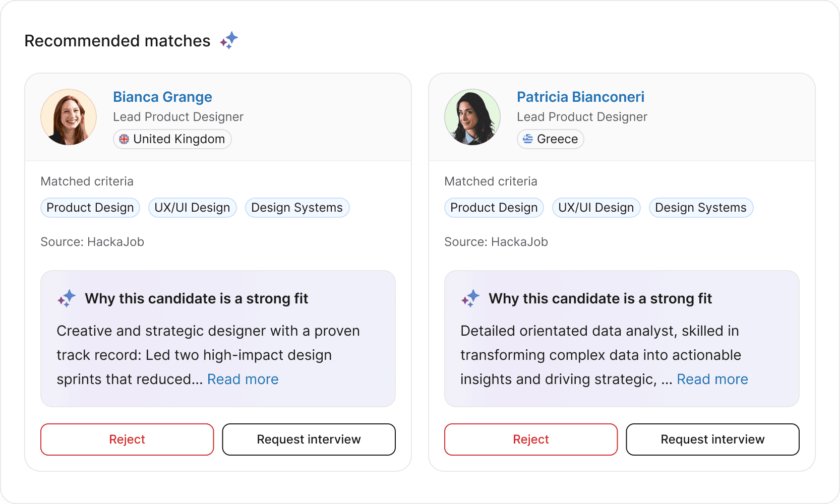The width and height of the screenshot is (840, 504).
Task: Click Patricia's 'Why this candidate is a strong fit' heading
Action: [x=601, y=298]
